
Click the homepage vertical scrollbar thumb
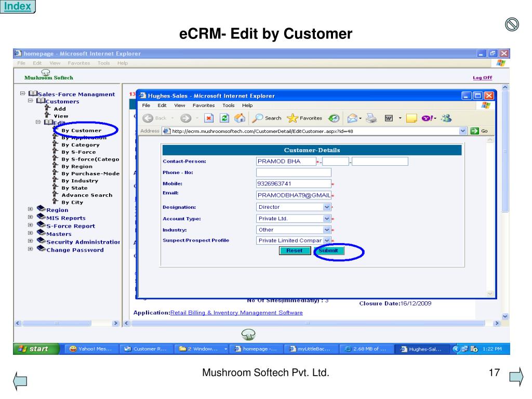[505, 151]
